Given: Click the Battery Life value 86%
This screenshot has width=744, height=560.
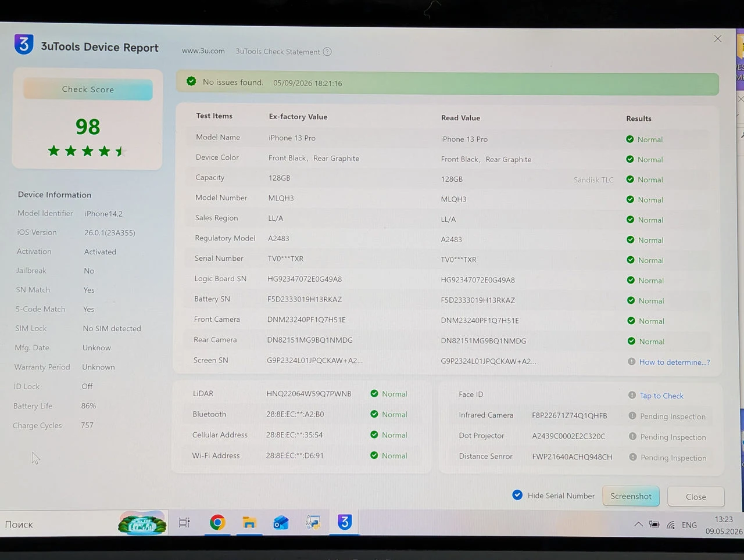Looking at the screenshot, I should pyautogui.click(x=88, y=406).
